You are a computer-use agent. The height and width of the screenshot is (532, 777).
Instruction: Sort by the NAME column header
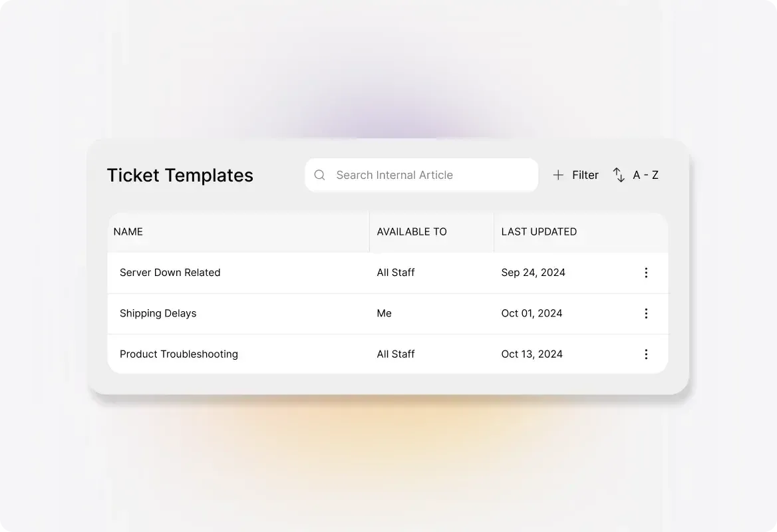[128, 232]
